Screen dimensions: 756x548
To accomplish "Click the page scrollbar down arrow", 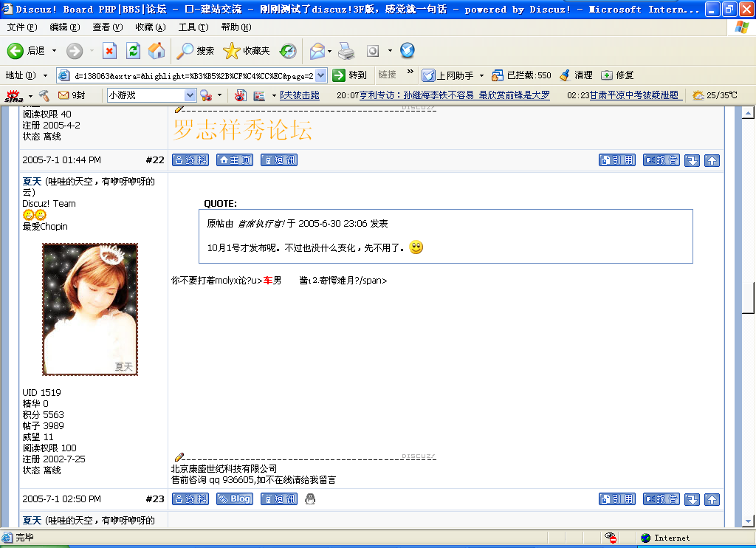I will 748,521.
